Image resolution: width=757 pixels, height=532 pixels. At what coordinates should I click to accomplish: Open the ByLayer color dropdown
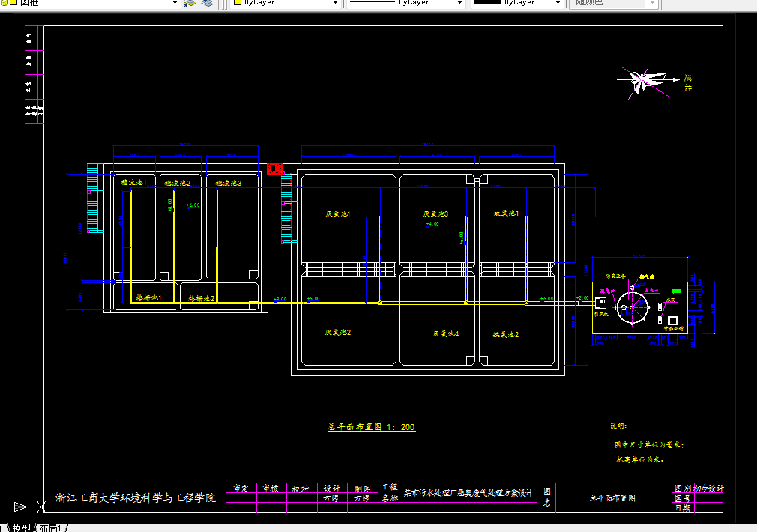click(x=336, y=3)
